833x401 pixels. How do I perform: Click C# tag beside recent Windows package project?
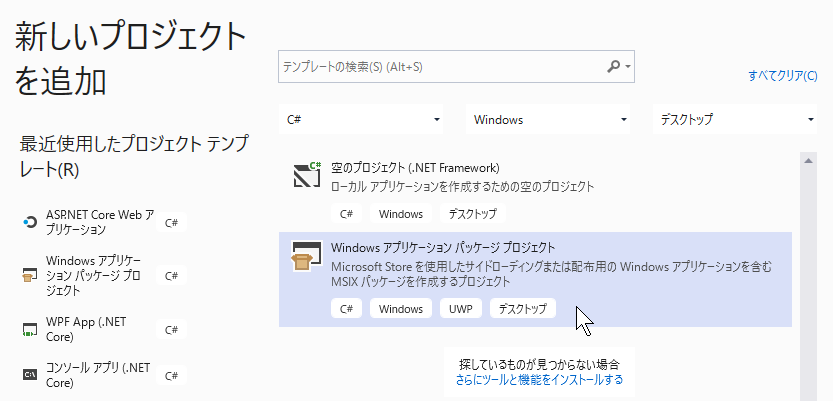point(171,276)
